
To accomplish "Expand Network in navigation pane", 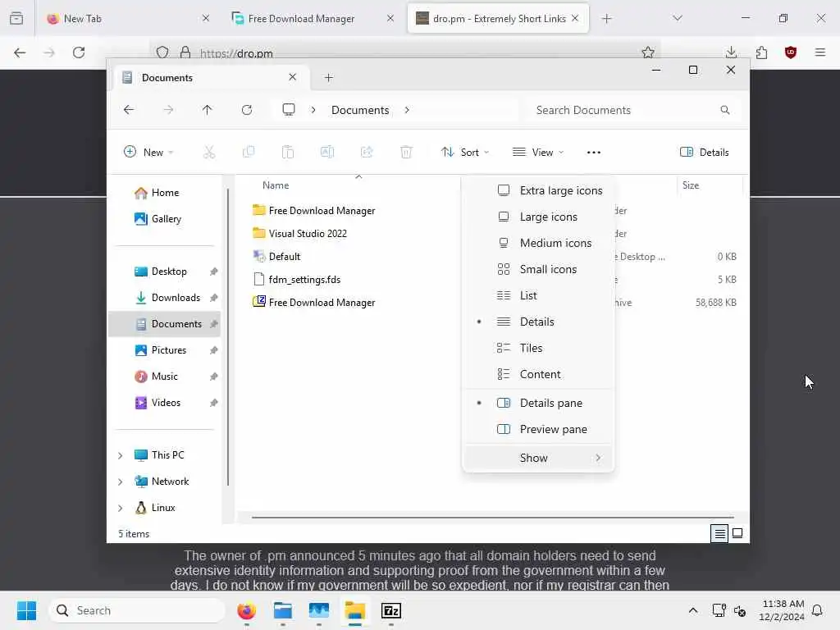I will coord(120,482).
